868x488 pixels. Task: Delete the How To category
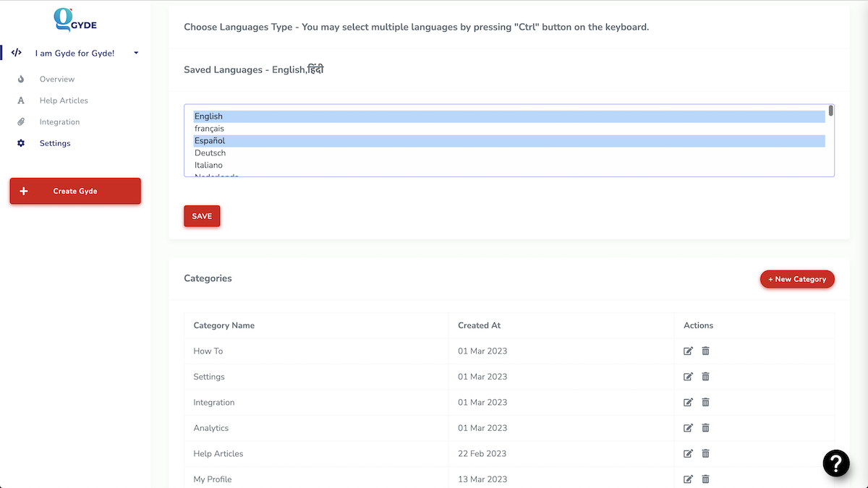click(705, 351)
